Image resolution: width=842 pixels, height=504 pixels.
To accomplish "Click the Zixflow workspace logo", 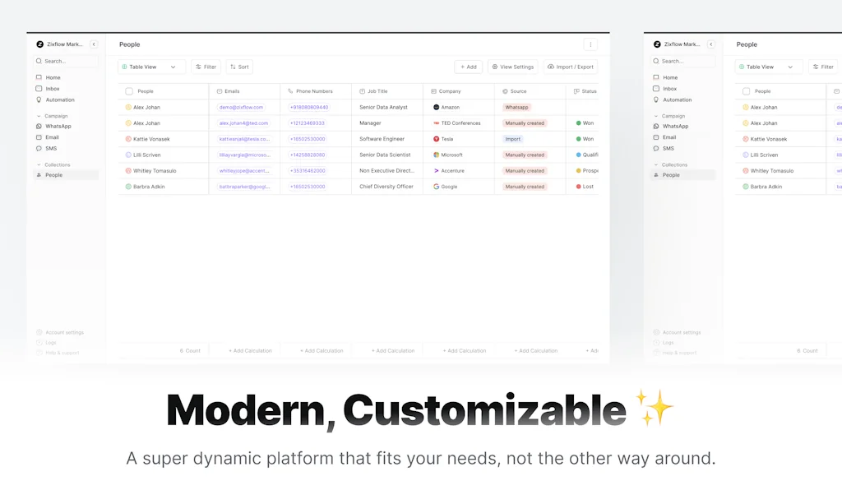I will click(x=39, y=44).
